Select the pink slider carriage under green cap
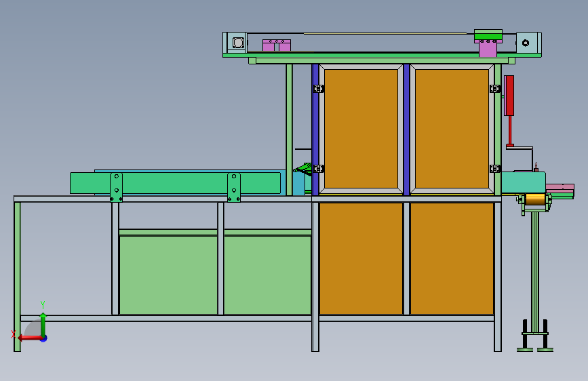588x381 pixels. [488, 49]
